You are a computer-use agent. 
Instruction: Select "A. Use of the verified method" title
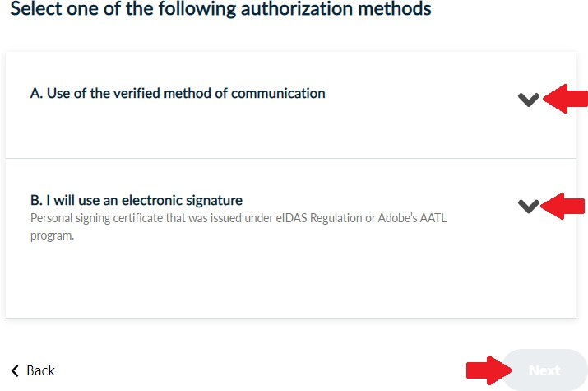[x=178, y=93]
